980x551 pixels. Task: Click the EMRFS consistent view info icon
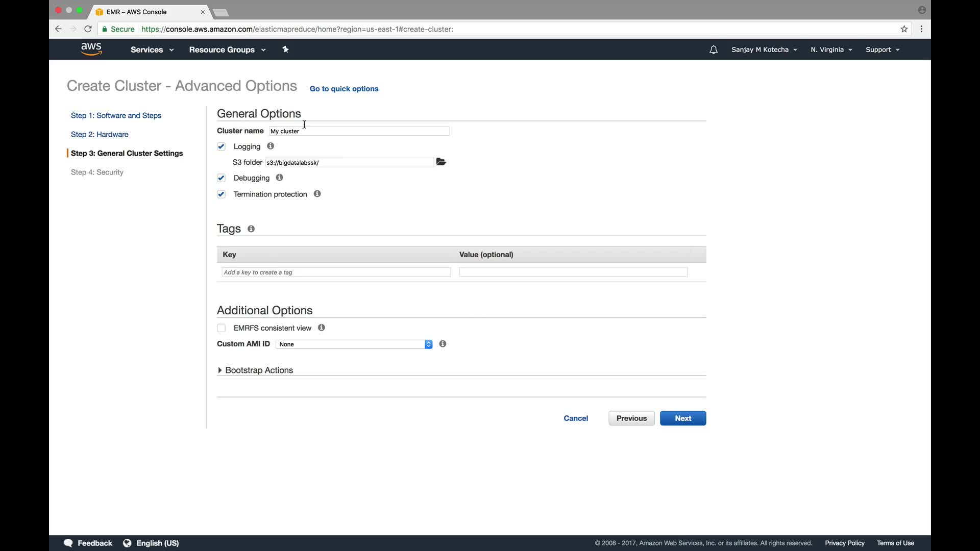click(322, 328)
